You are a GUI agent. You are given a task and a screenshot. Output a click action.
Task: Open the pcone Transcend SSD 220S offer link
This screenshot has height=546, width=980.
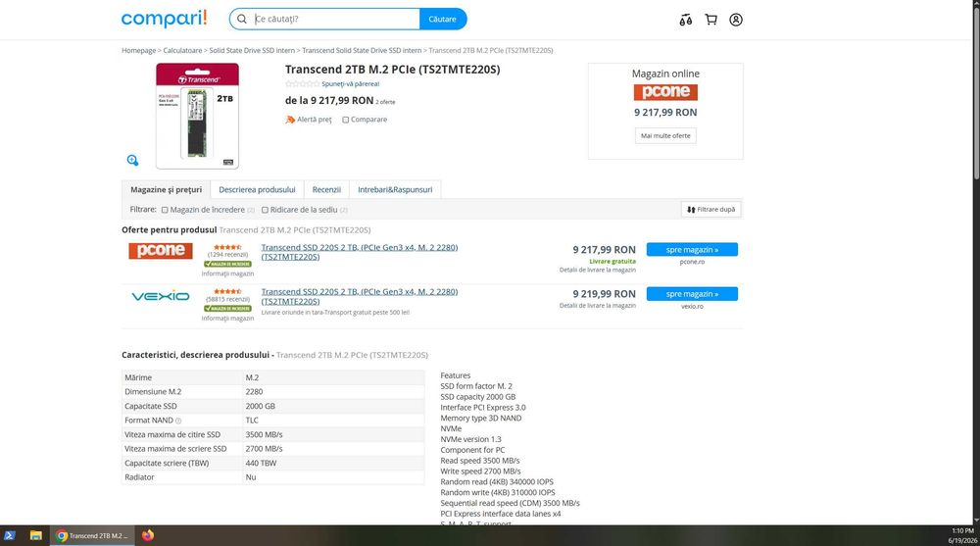tap(360, 252)
